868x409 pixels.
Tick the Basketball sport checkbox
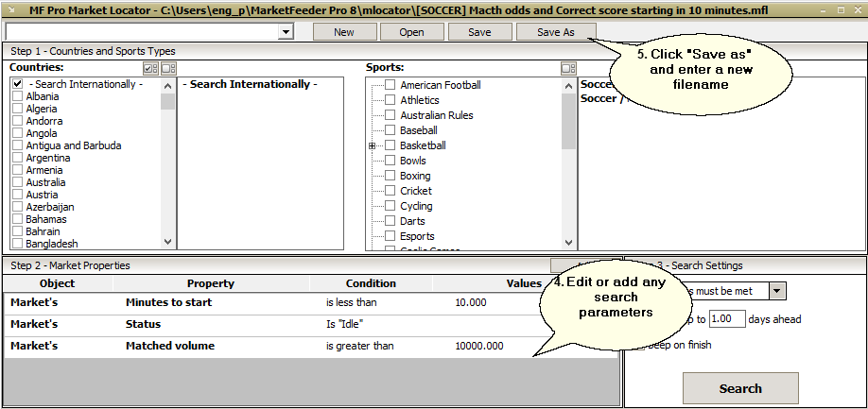(391, 145)
